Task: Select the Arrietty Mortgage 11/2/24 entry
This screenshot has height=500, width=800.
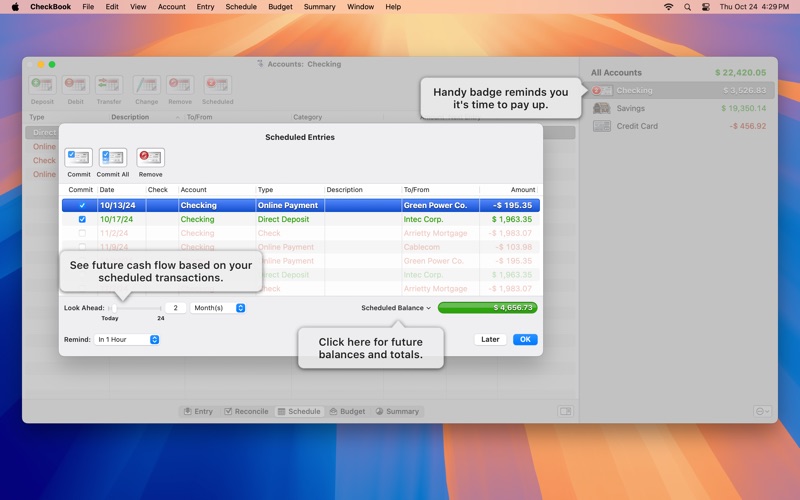Action: coord(301,233)
